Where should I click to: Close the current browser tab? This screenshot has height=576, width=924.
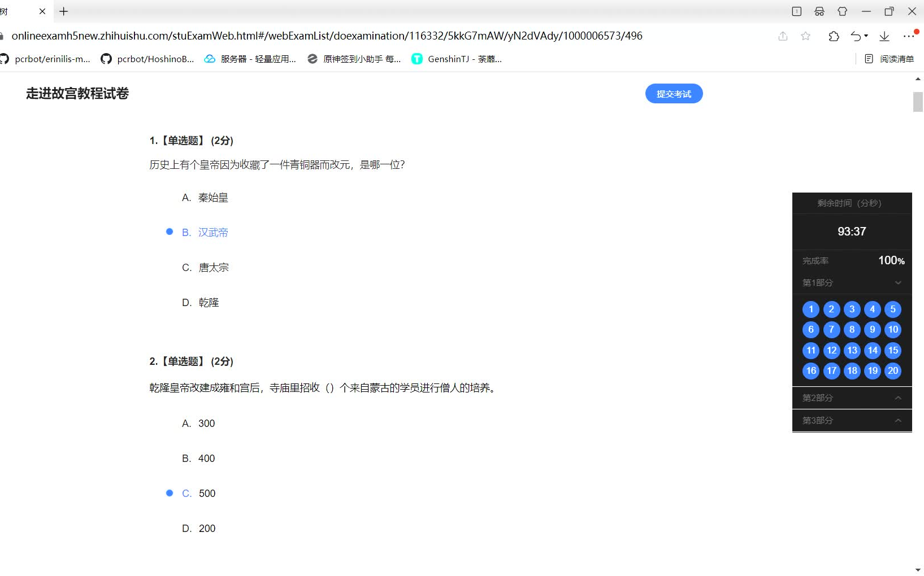click(42, 11)
